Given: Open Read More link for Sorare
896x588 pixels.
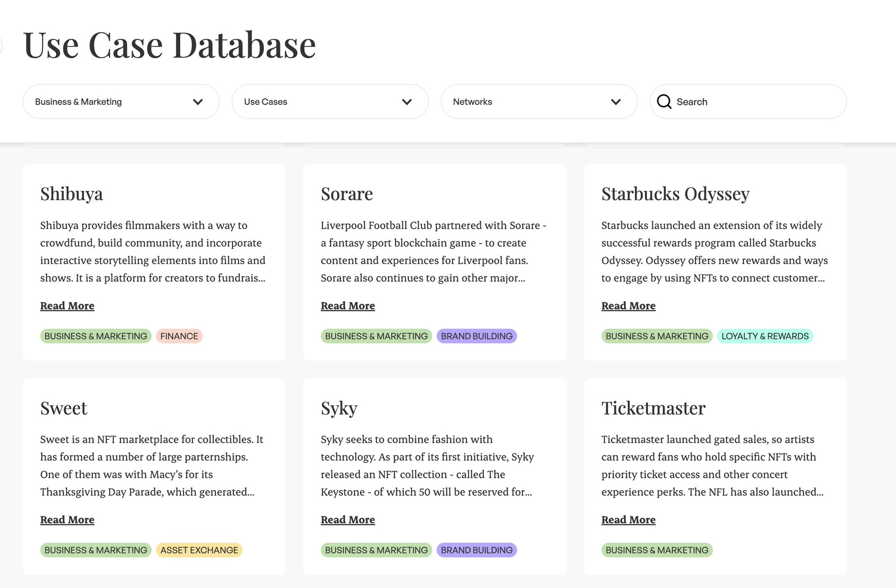Looking at the screenshot, I should click(348, 306).
